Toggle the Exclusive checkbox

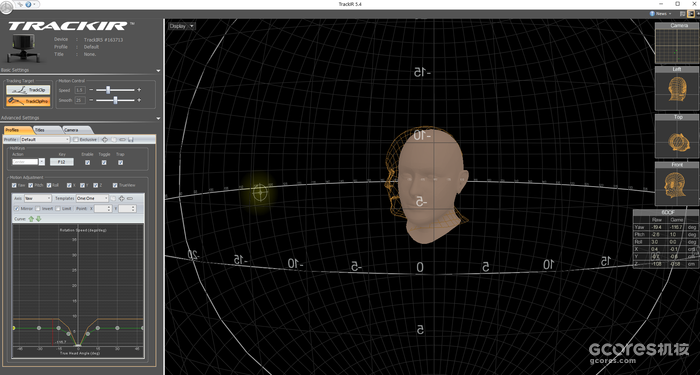click(x=76, y=140)
